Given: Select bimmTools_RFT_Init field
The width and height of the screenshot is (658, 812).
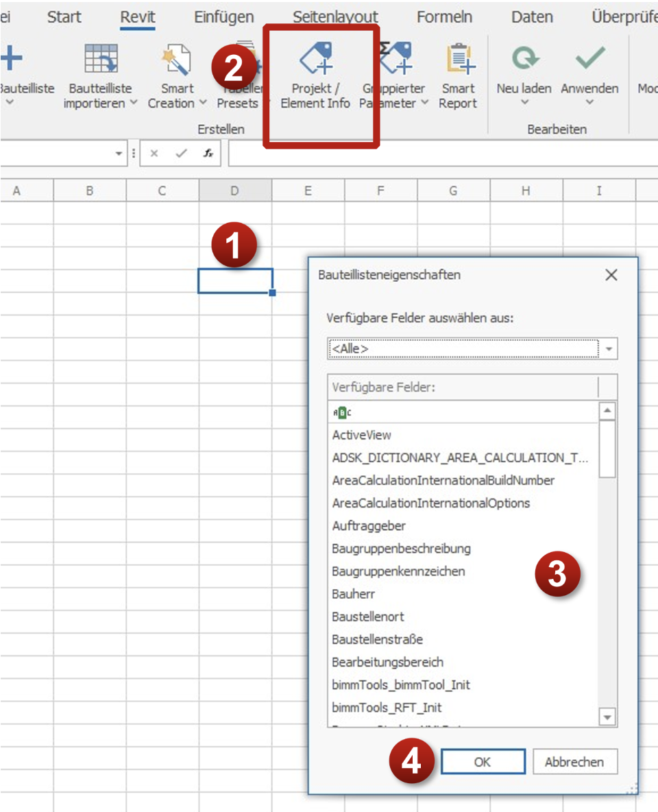Looking at the screenshot, I should pos(463,708).
